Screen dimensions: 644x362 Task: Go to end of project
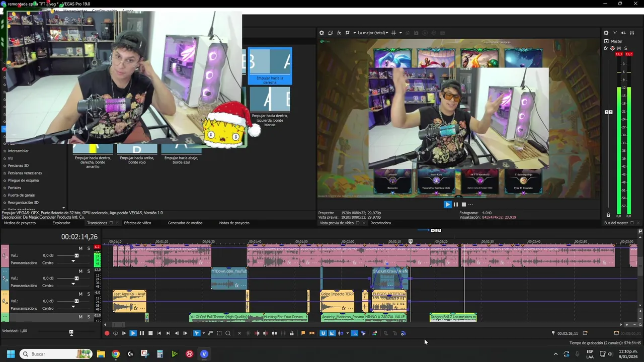(x=168, y=333)
